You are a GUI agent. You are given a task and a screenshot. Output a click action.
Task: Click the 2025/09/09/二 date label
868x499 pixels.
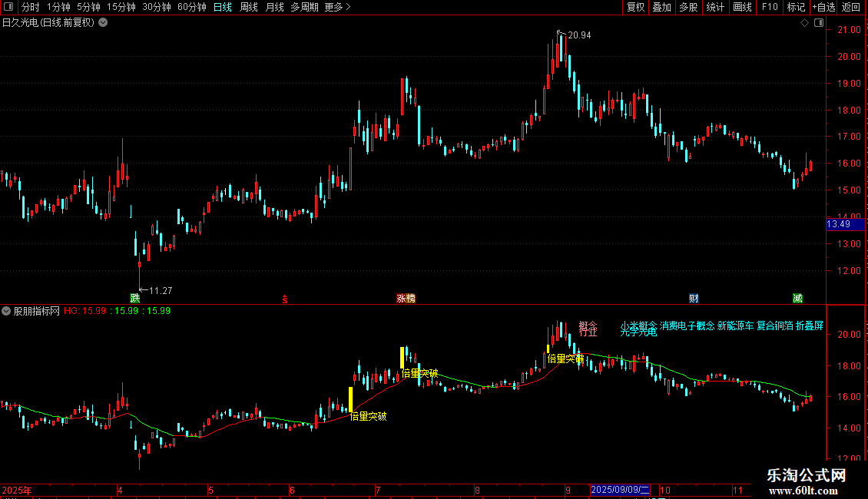point(620,490)
